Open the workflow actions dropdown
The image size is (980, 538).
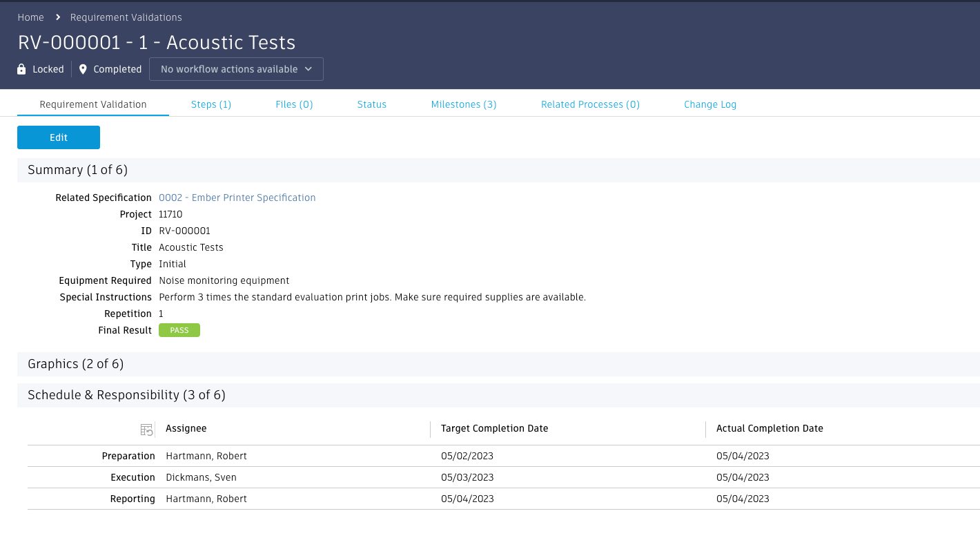click(236, 69)
